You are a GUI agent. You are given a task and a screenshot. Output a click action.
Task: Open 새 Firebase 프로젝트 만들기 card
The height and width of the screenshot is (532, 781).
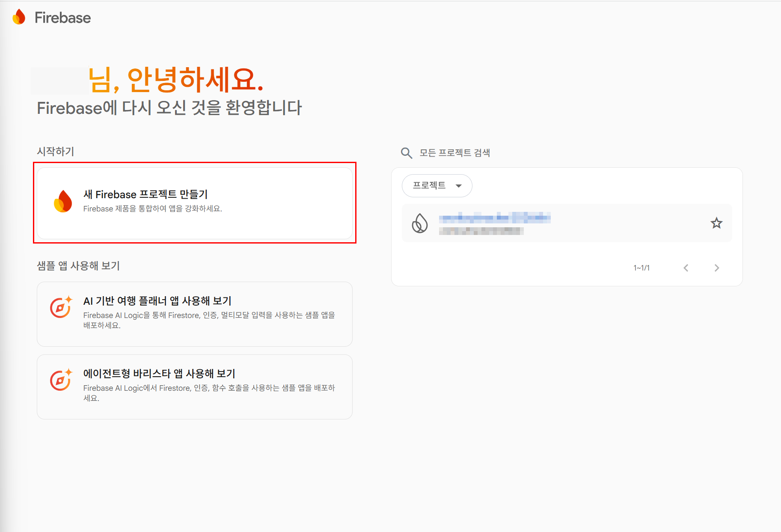coord(195,203)
